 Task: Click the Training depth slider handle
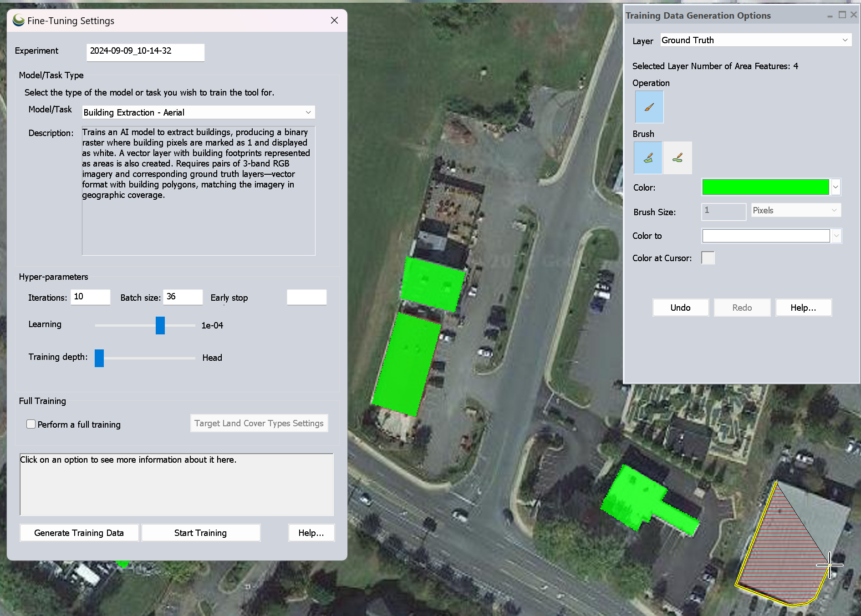click(x=99, y=358)
